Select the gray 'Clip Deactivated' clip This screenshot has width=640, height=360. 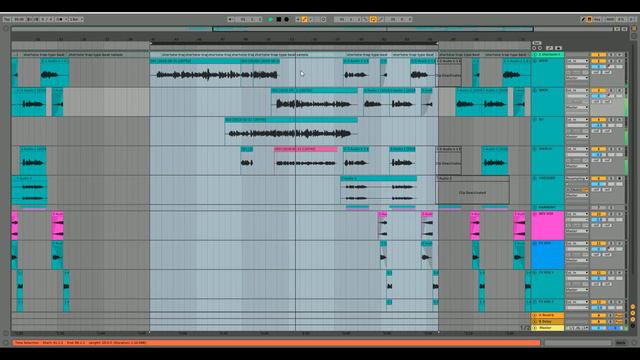[473, 190]
